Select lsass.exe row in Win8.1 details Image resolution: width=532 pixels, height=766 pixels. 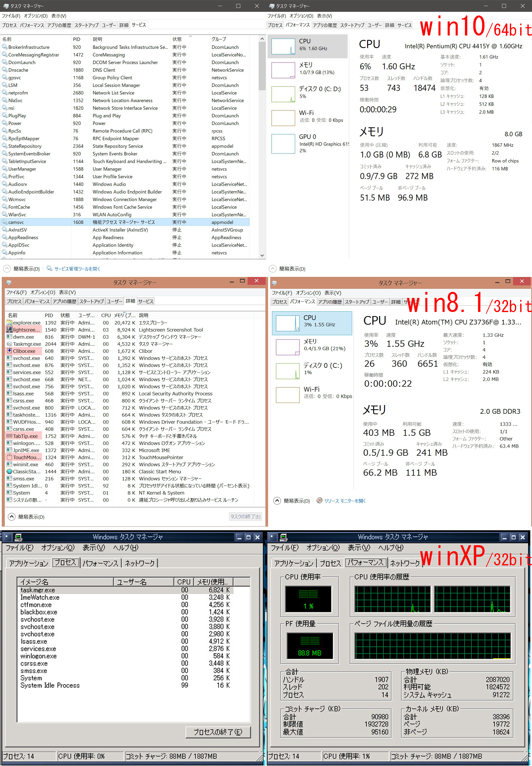[x=130, y=394]
